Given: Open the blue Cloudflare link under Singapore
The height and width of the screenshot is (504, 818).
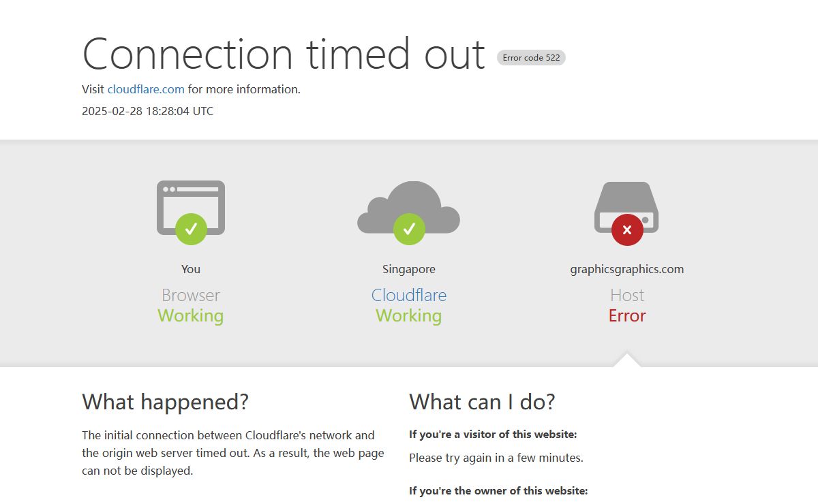Looking at the screenshot, I should pyautogui.click(x=409, y=295).
